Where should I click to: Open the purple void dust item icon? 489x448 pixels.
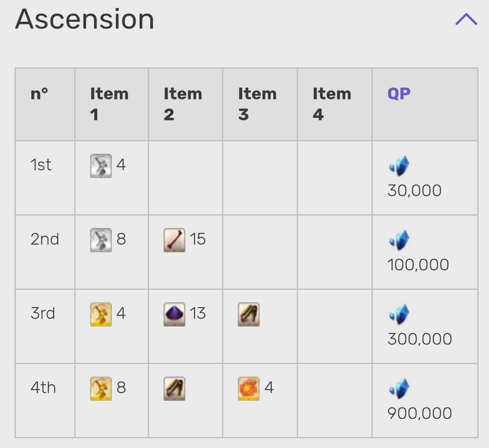coord(174,314)
